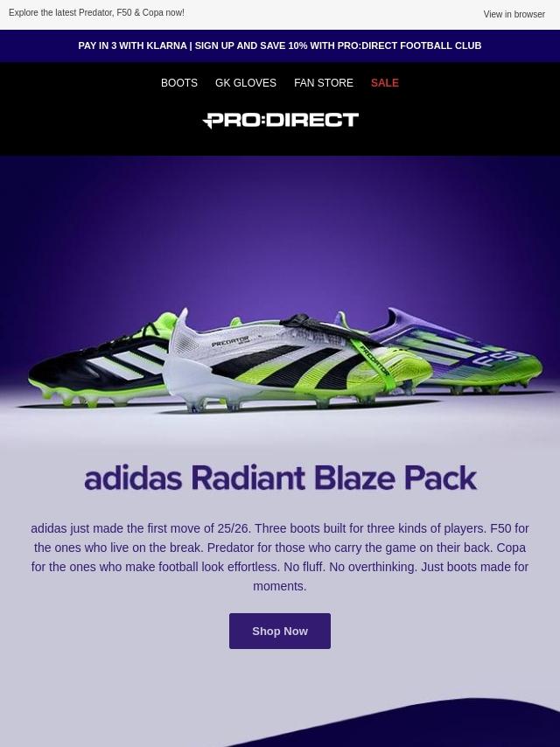Click the Explore the latest Predator preheader text
This screenshot has height=747, width=560.
[96, 13]
